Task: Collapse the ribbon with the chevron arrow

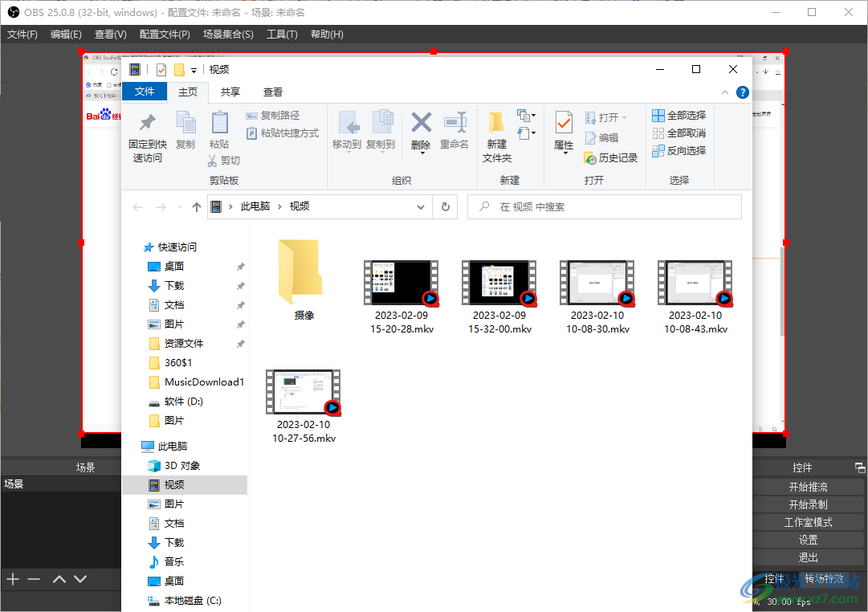Action: pos(724,92)
